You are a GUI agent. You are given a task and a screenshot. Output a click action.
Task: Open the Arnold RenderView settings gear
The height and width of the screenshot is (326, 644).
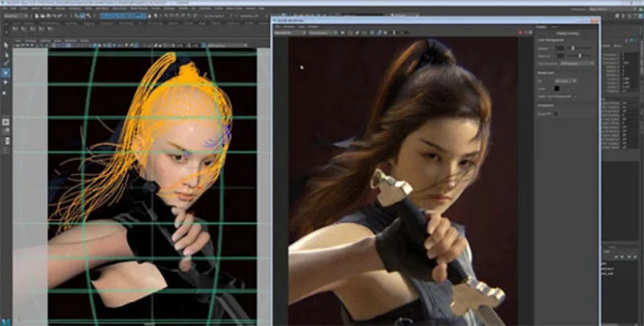530,32
